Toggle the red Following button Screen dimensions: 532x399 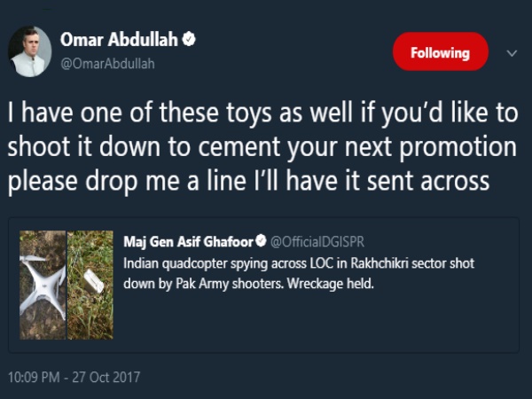(440, 52)
